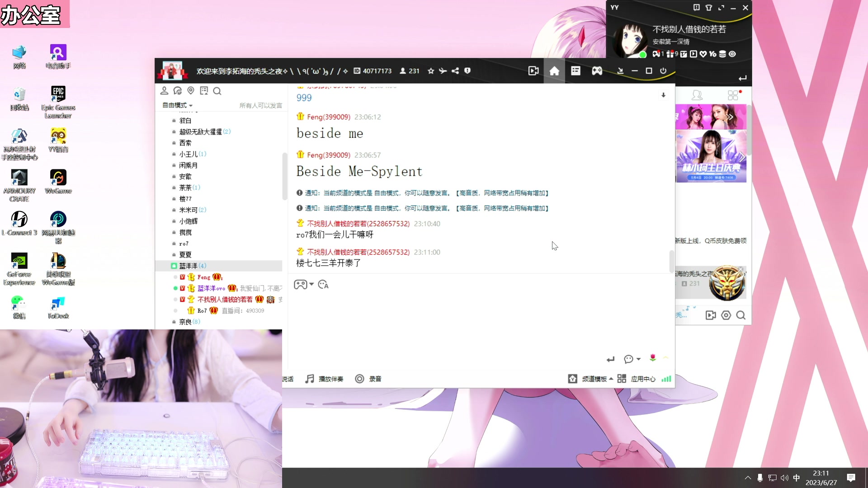Click the share icon in channel header

[x=455, y=71]
